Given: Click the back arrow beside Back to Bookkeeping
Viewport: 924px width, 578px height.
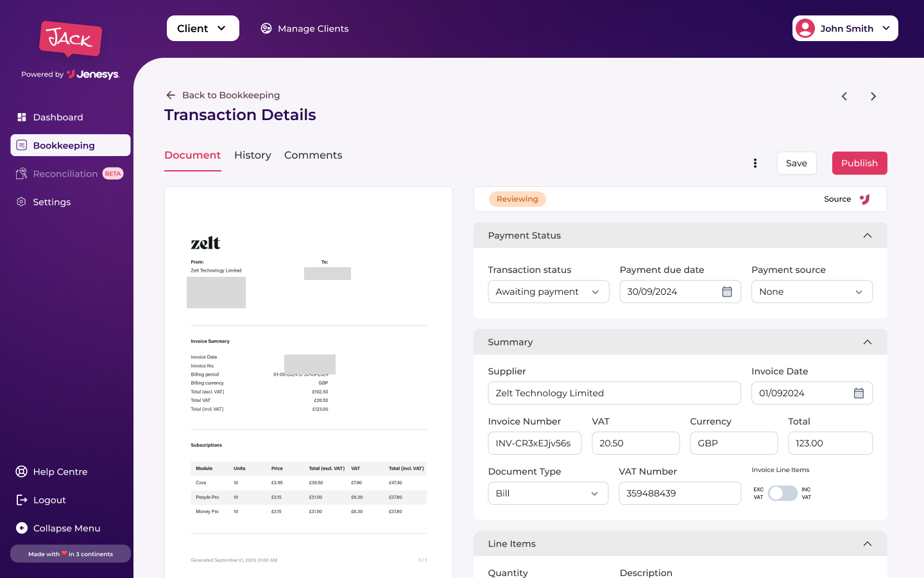Looking at the screenshot, I should click(171, 95).
